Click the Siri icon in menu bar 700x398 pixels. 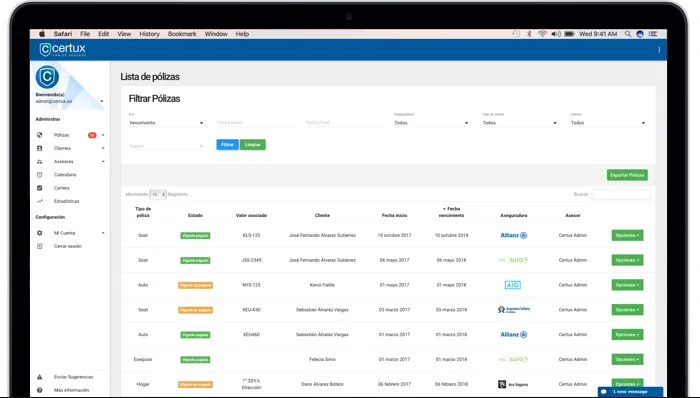point(640,34)
